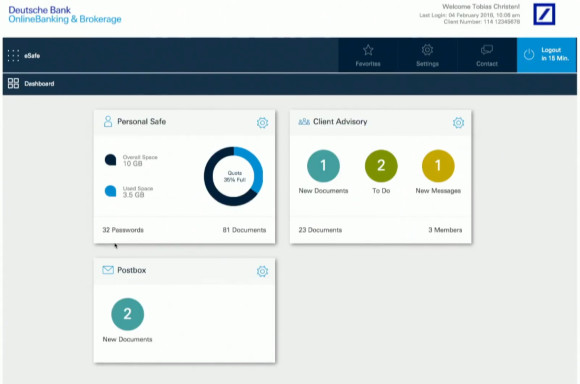
Task: Click the 32 Passwords link
Action: tap(123, 230)
